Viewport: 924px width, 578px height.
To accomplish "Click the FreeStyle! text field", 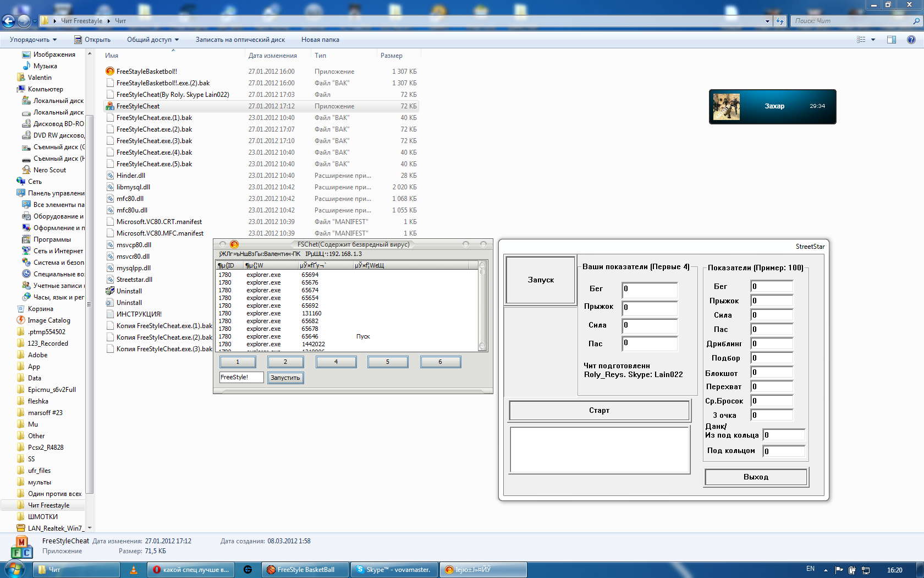I will (x=241, y=378).
